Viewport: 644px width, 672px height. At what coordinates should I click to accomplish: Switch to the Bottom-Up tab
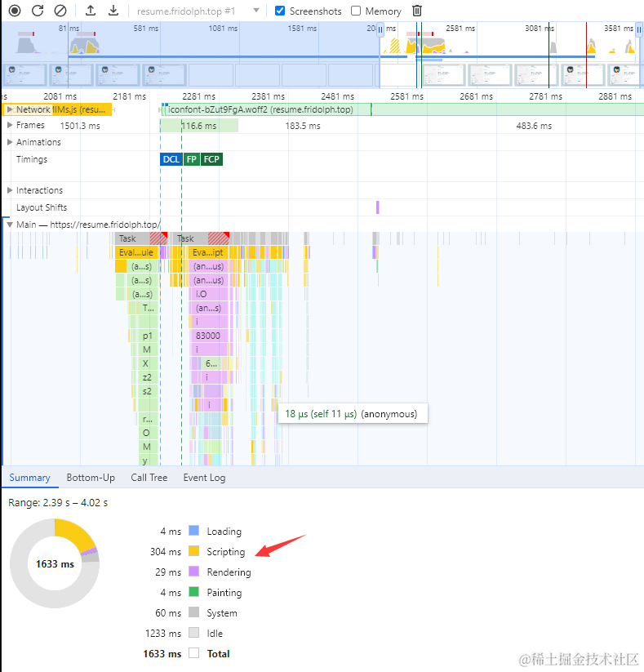pos(91,478)
